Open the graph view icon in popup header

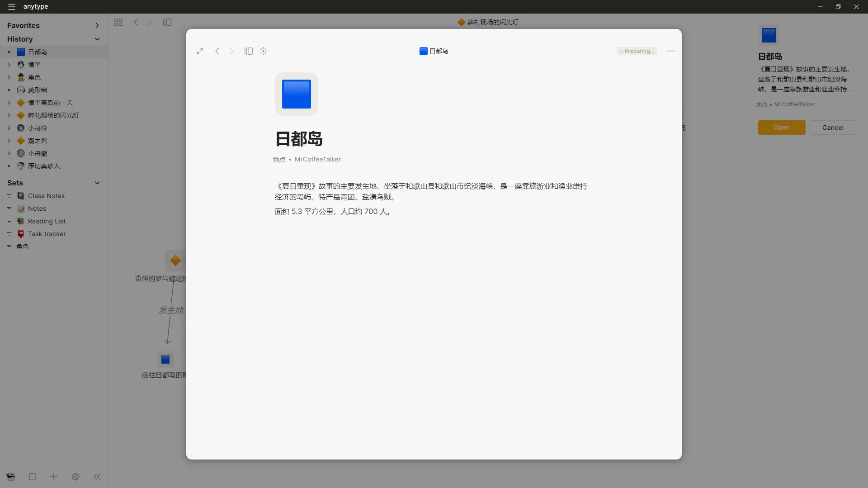point(264,51)
